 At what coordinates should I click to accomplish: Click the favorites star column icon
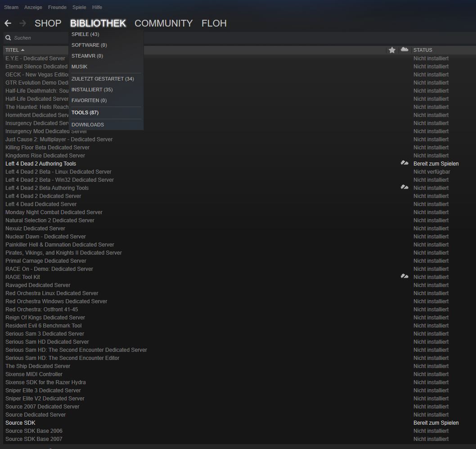(392, 50)
